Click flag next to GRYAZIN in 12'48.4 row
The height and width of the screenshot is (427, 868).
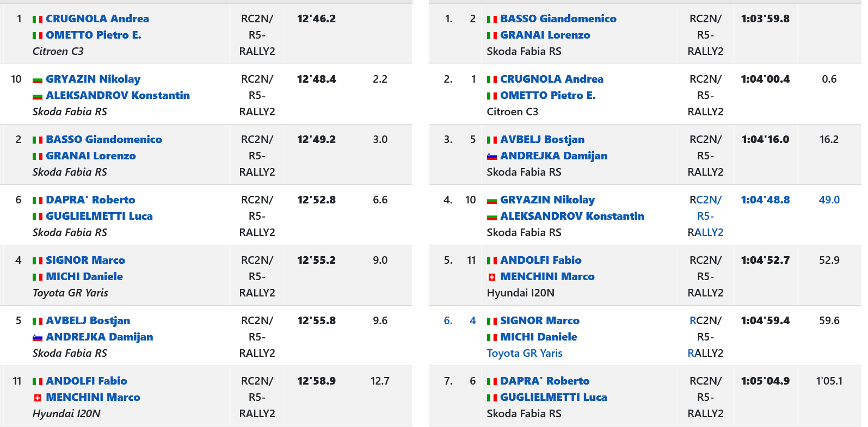pos(38,80)
